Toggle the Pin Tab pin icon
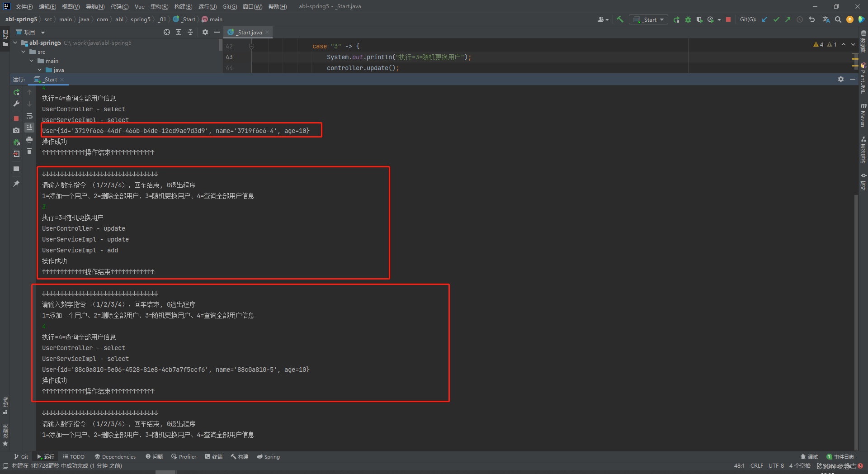Image resolution: width=868 pixels, height=474 pixels. [16, 184]
